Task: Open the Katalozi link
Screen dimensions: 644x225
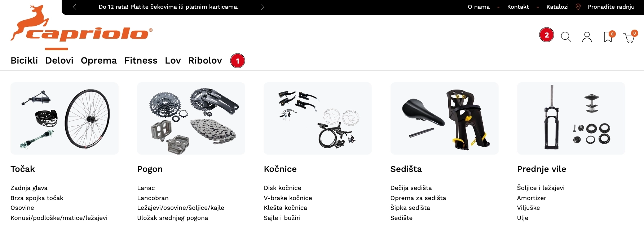Action: [x=557, y=7]
